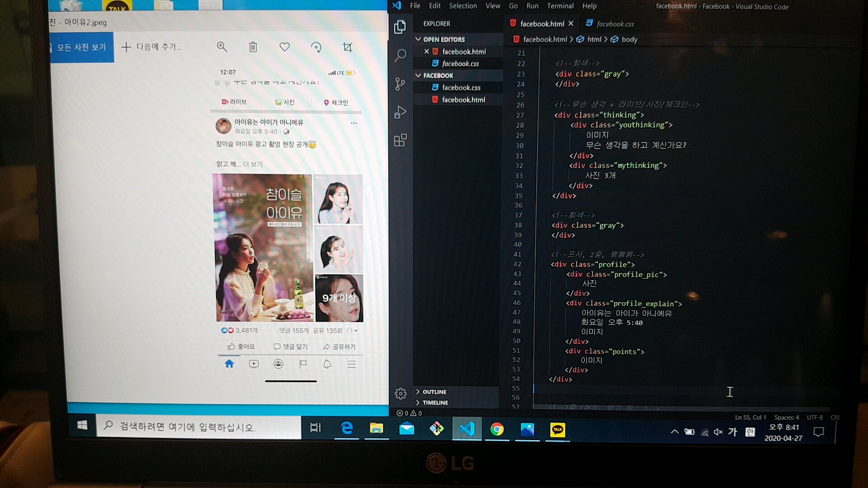Click UTF-8 encoding in status bar
868x488 pixels.
click(815, 418)
